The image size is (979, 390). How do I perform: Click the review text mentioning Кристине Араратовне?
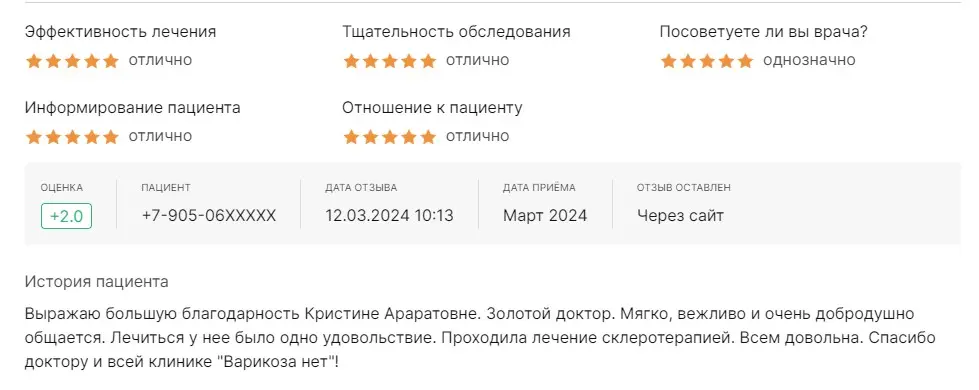click(480, 338)
